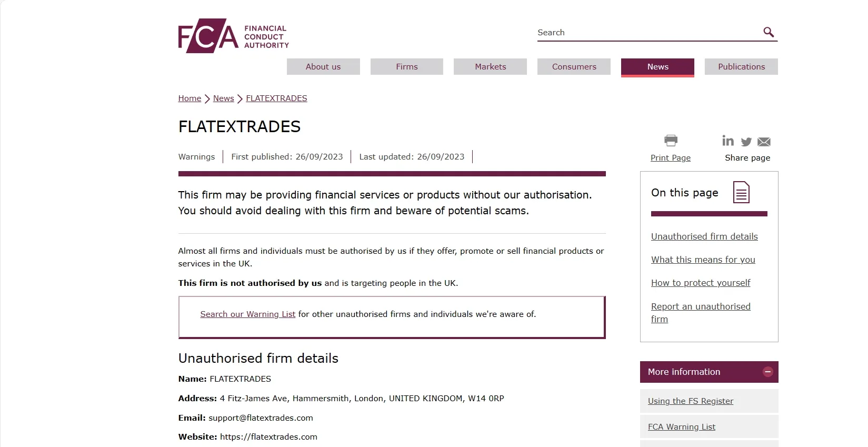
Task: Click the printer icon
Action: [671, 140]
